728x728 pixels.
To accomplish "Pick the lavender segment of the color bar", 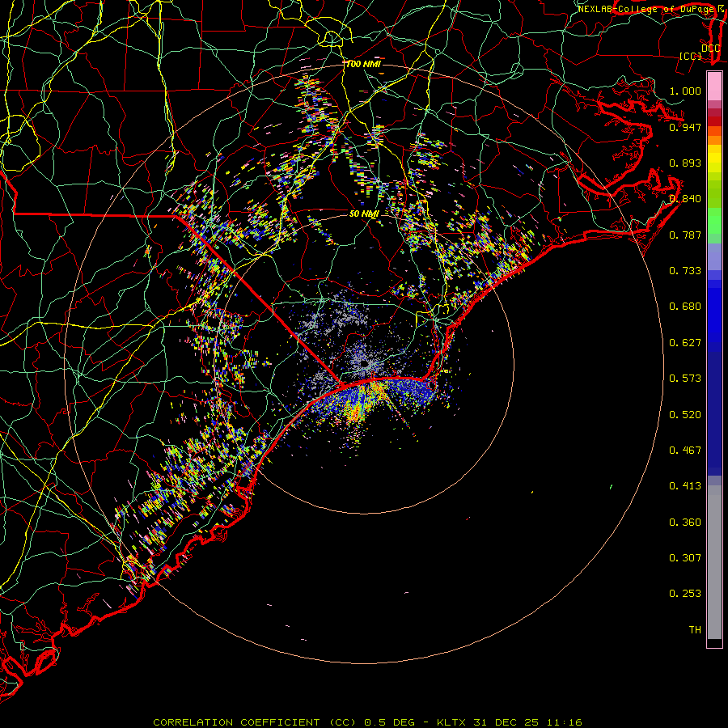I will 714,256.
